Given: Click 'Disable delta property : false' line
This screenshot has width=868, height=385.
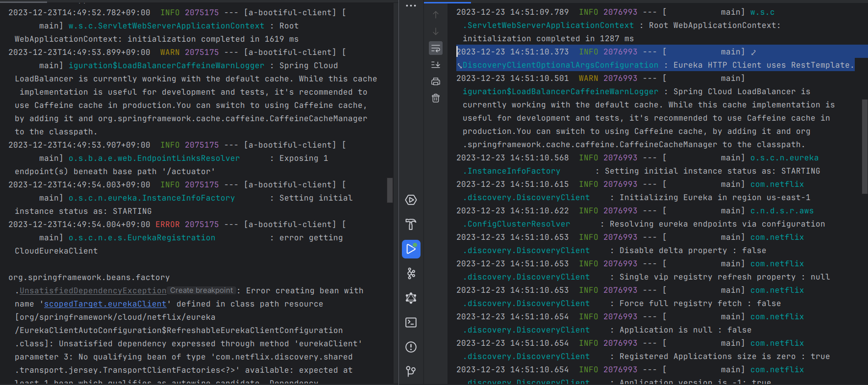Looking at the screenshot, I should click(693, 251).
